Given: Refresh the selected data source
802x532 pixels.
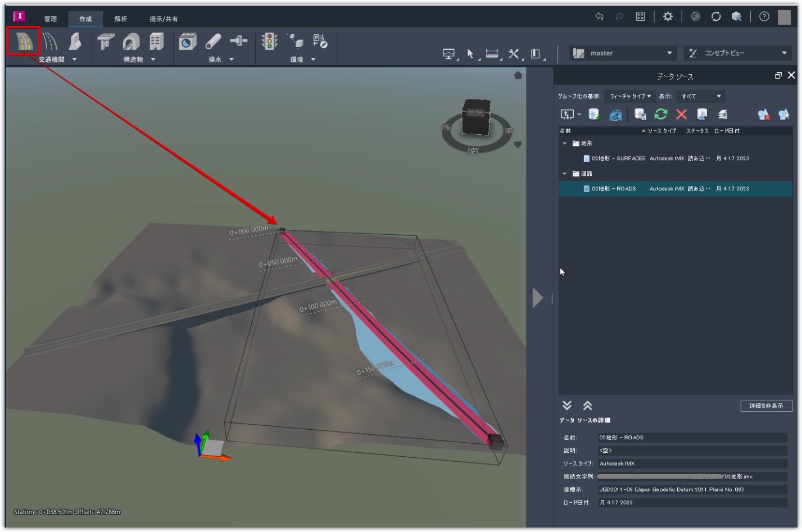Looking at the screenshot, I should [x=661, y=115].
